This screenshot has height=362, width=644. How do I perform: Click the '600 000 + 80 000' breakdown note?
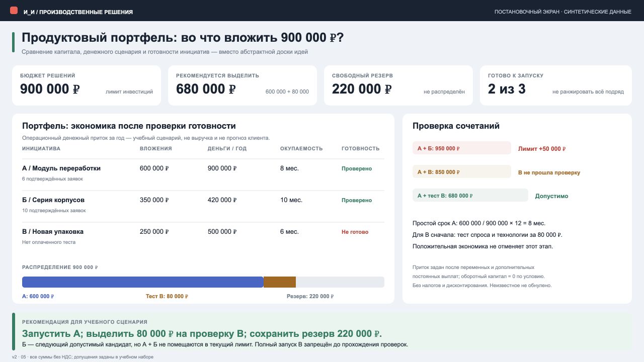coord(287,92)
